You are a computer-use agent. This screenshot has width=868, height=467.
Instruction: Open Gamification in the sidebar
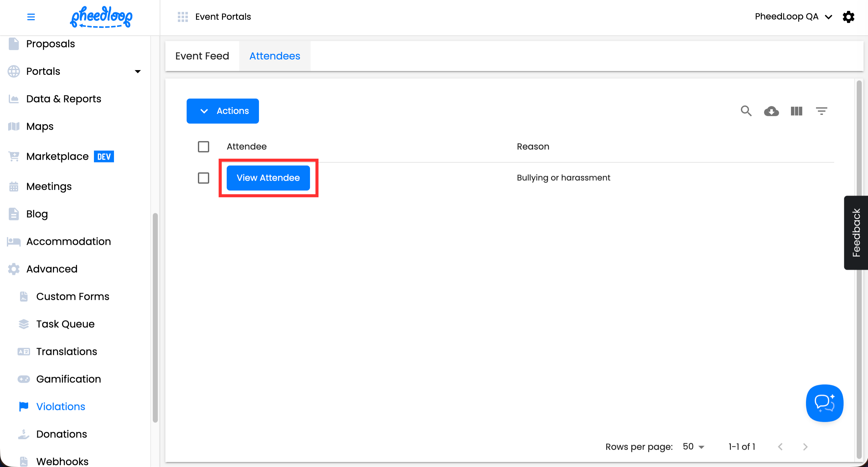click(68, 379)
